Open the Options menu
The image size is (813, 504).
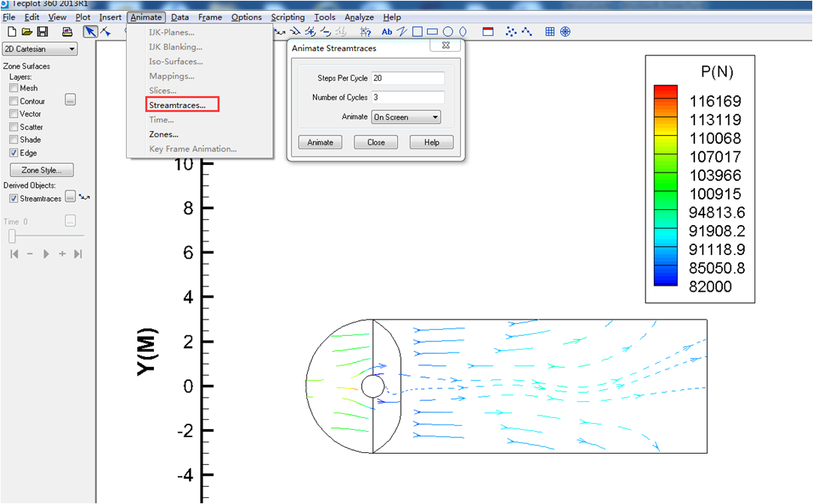[x=246, y=17]
